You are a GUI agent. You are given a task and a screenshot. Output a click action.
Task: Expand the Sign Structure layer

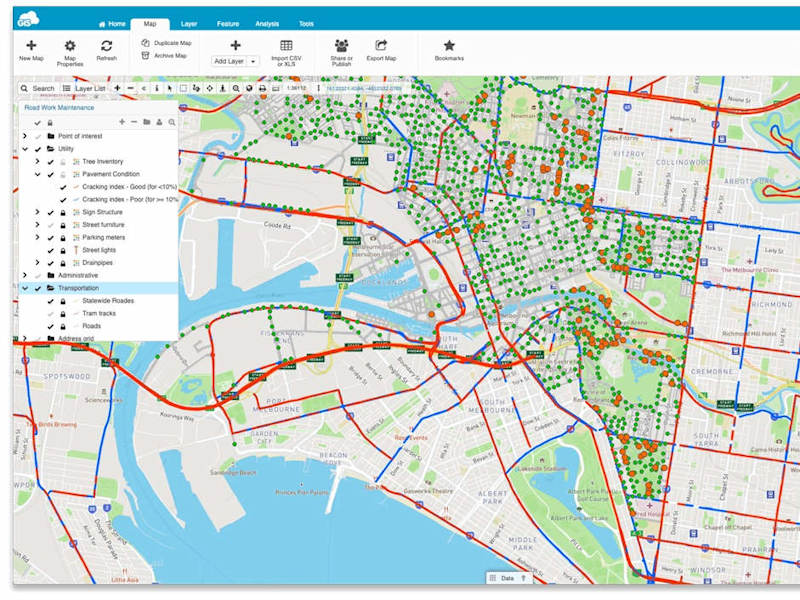coord(37,212)
